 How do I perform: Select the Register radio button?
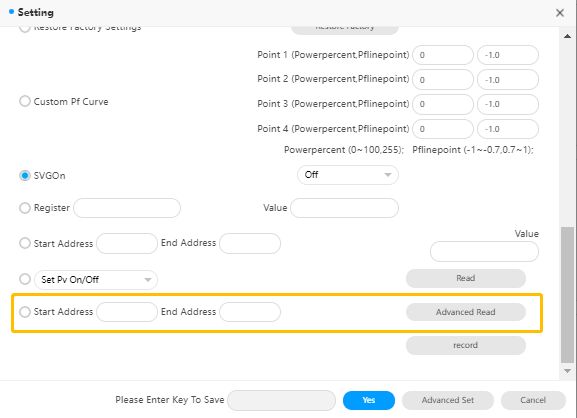(x=25, y=208)
